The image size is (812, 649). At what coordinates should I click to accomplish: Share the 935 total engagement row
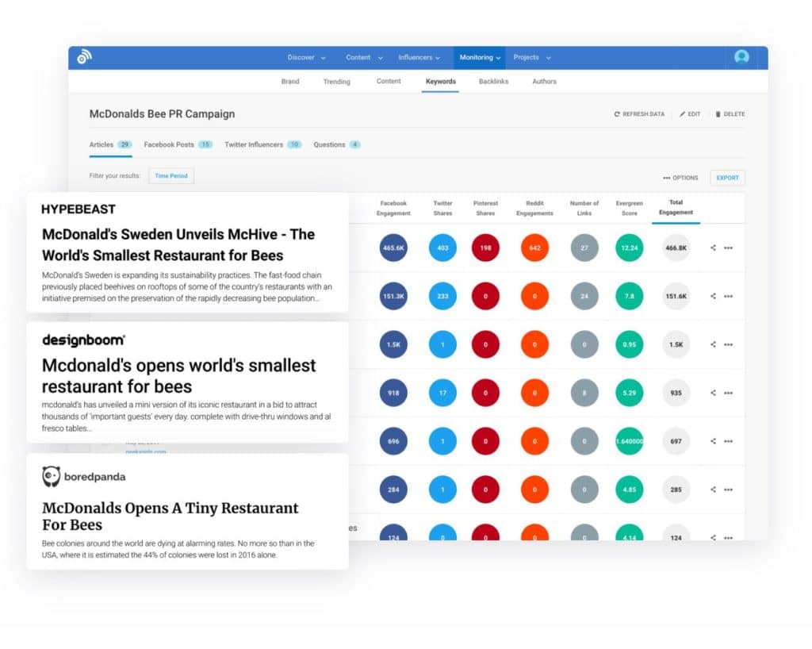click(713, 393)
